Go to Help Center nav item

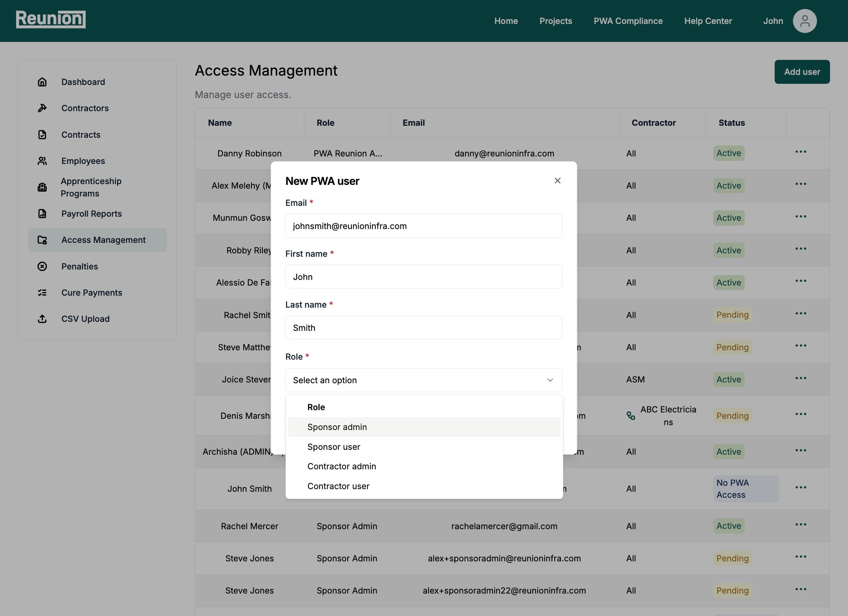(x=708, y=21)
